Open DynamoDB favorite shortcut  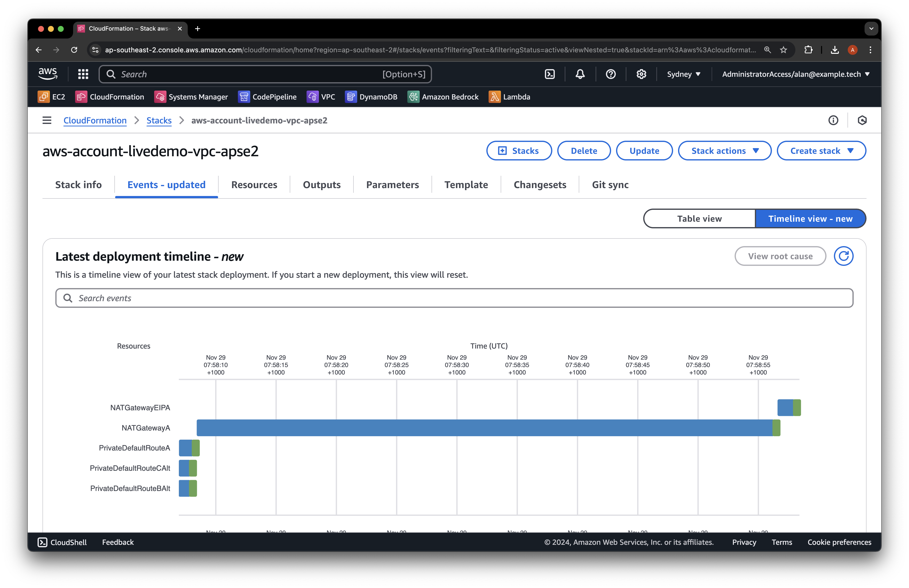(371, 97)
